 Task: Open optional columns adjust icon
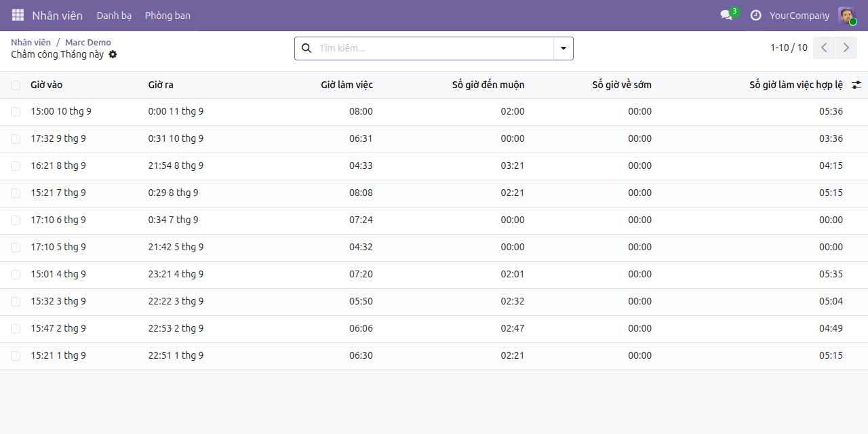click(856, 85)
